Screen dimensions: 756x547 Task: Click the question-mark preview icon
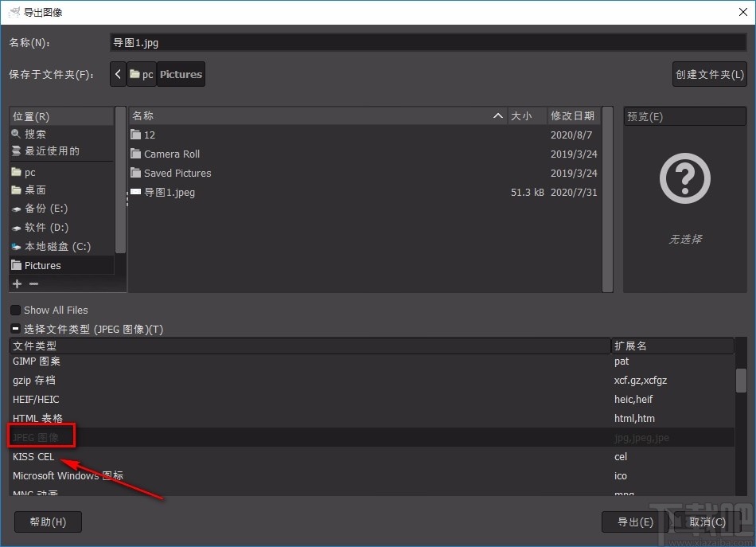coord(684,178)
